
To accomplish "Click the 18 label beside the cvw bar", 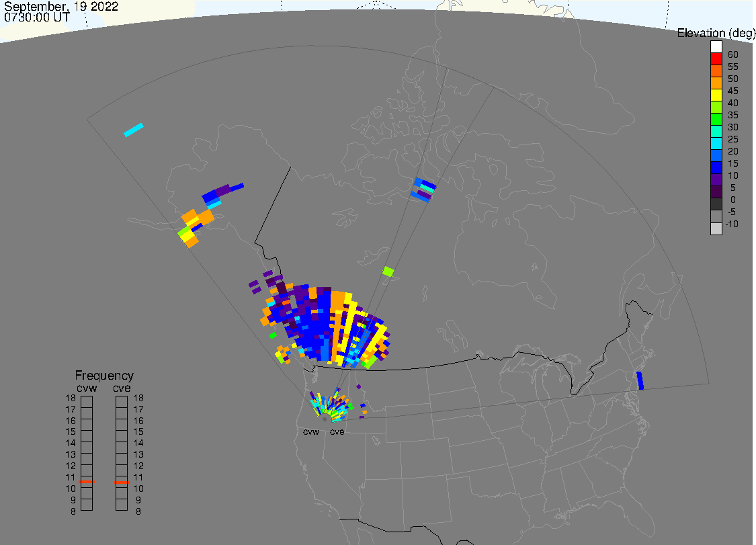I will pyautogui.click(x=71, y=398).
